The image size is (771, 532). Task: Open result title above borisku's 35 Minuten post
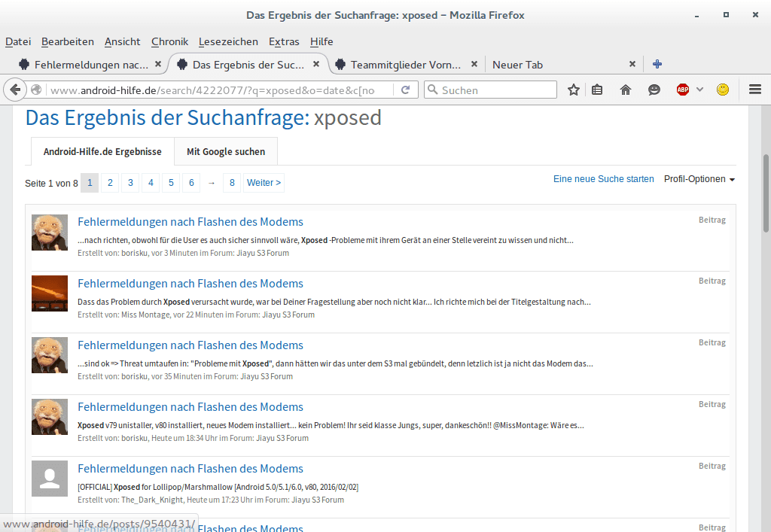pyautogui.click(x=190, y=345)
